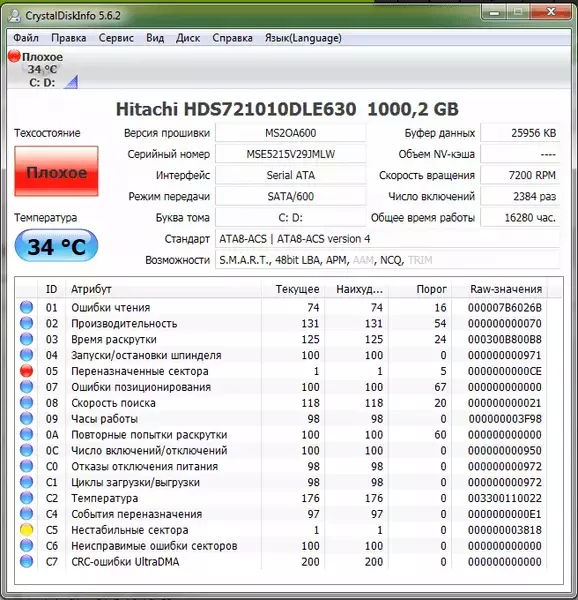Open the Сервис menu

click(x=116, y=38)
